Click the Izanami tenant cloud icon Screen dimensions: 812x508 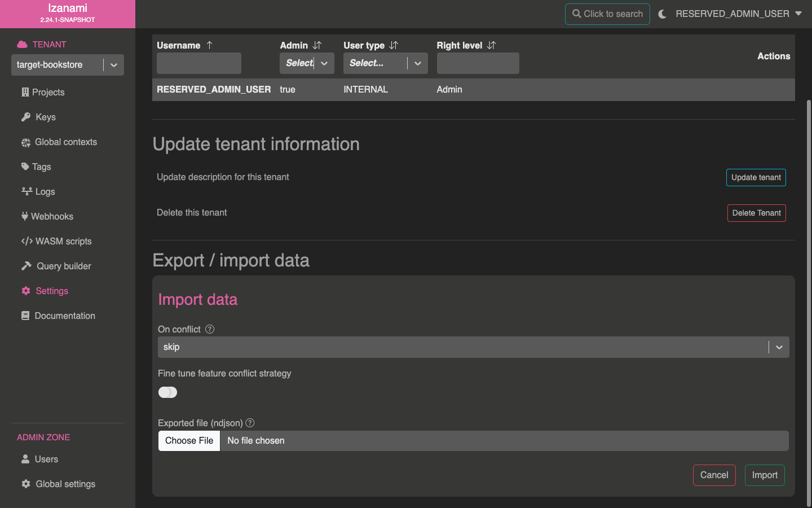coord(22,45)
